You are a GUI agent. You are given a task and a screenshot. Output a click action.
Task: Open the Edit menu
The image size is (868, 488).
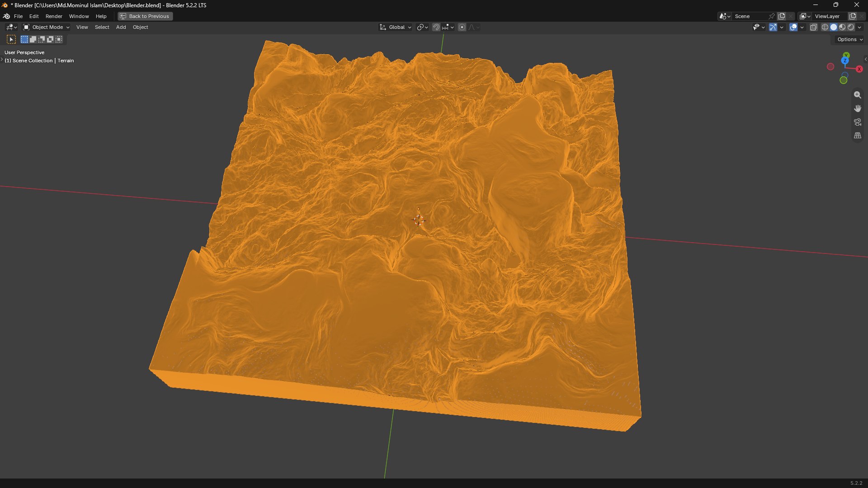coord(34,16)
